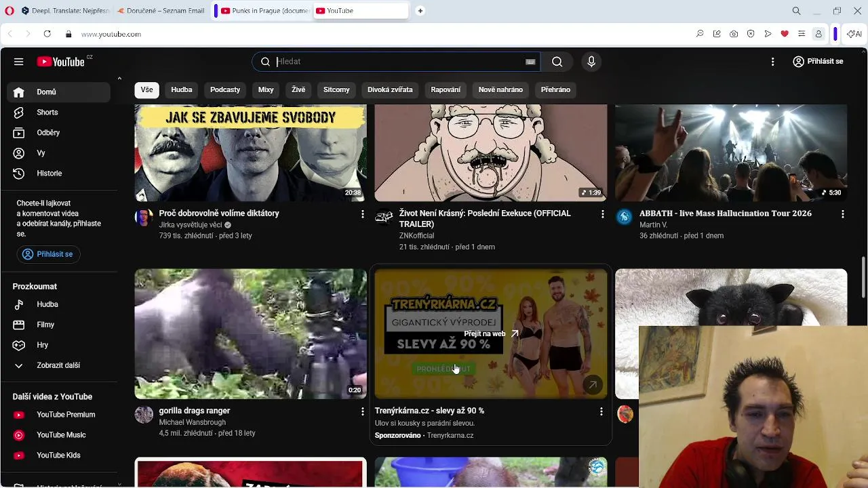The height and width of the screenshot is (488, 868).
Task: Select the Rapování filter chip
Action: (x=446, y=89)
